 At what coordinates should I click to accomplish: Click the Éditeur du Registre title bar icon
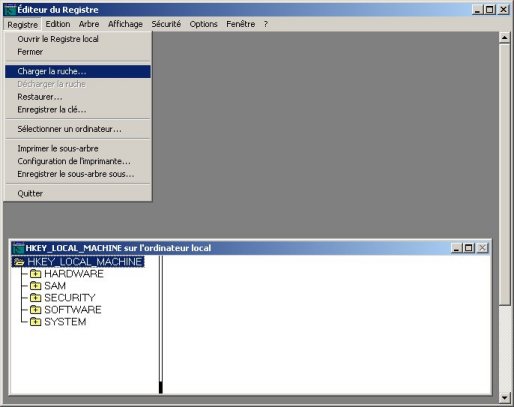[x=10, y=10]
